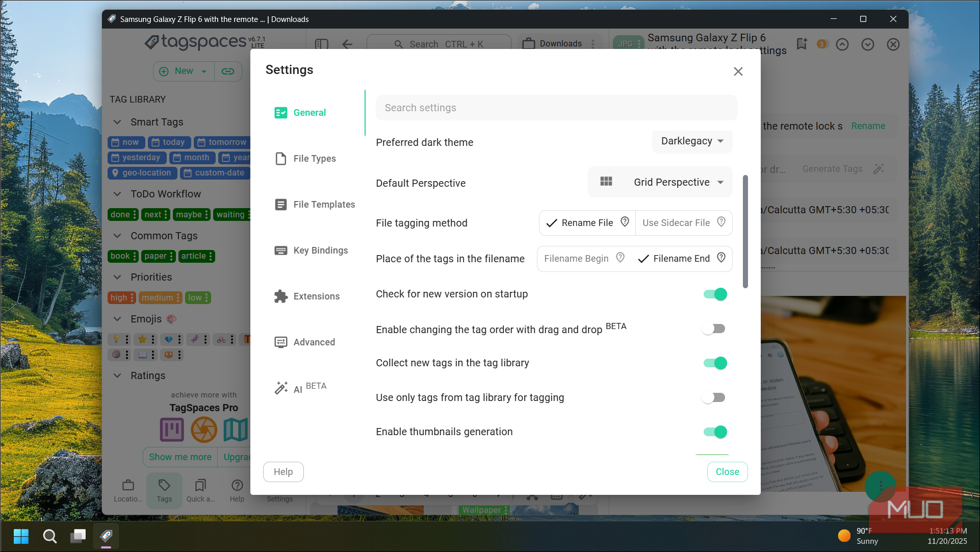
Task: Click the Filename End info icon
Action: (721, 258)
